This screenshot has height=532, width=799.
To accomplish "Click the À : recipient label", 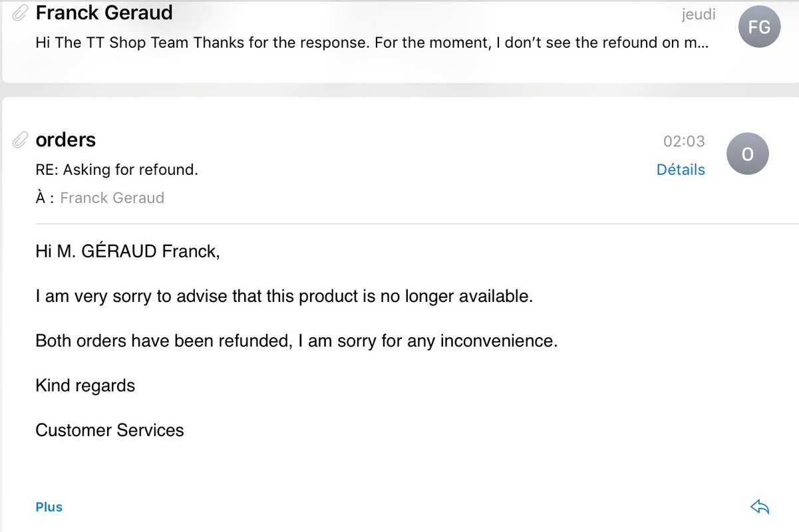I will (44, 198).
